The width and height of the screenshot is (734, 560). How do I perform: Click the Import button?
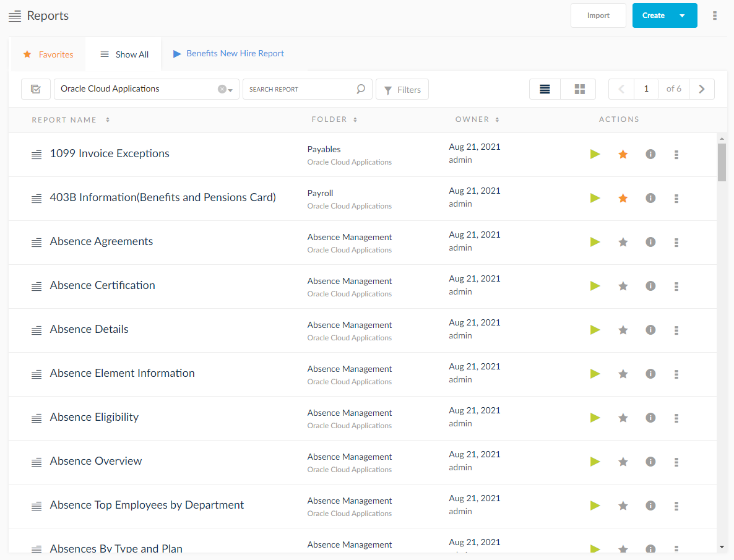pyautogui.click(x=598, y=15)
